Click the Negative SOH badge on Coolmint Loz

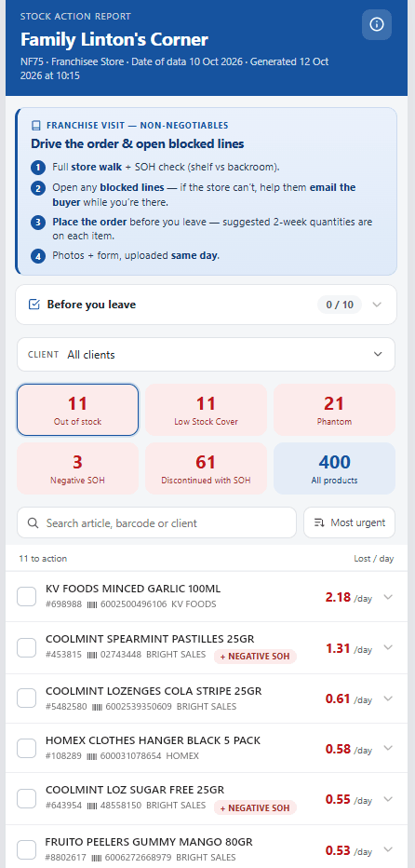(255, 807)
